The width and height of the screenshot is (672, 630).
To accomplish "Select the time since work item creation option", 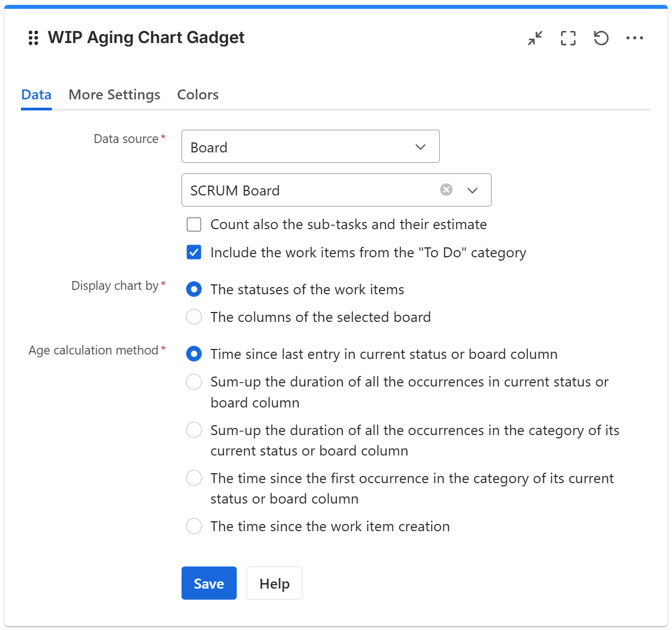I will tap(194, 526).
